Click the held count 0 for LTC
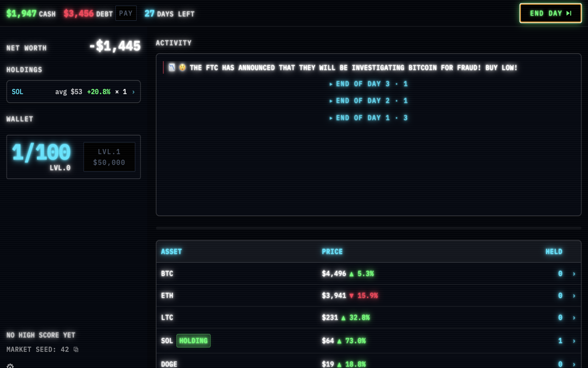 [560, 317]
